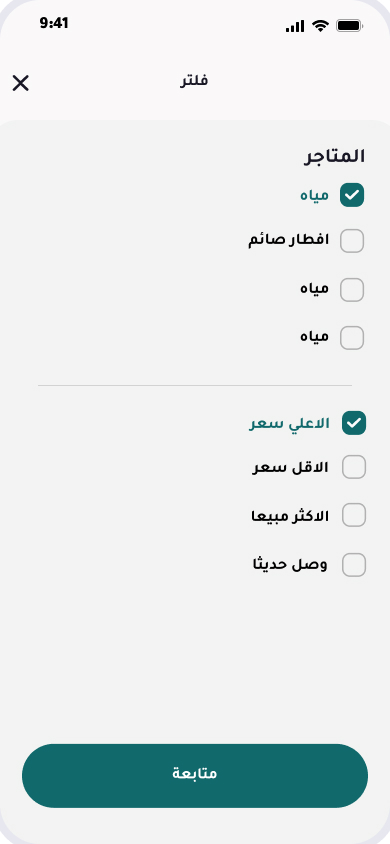The image size is (390, 844).
Task: Click the white checkmark icon beside teal مياه
Action: [352, 195]
